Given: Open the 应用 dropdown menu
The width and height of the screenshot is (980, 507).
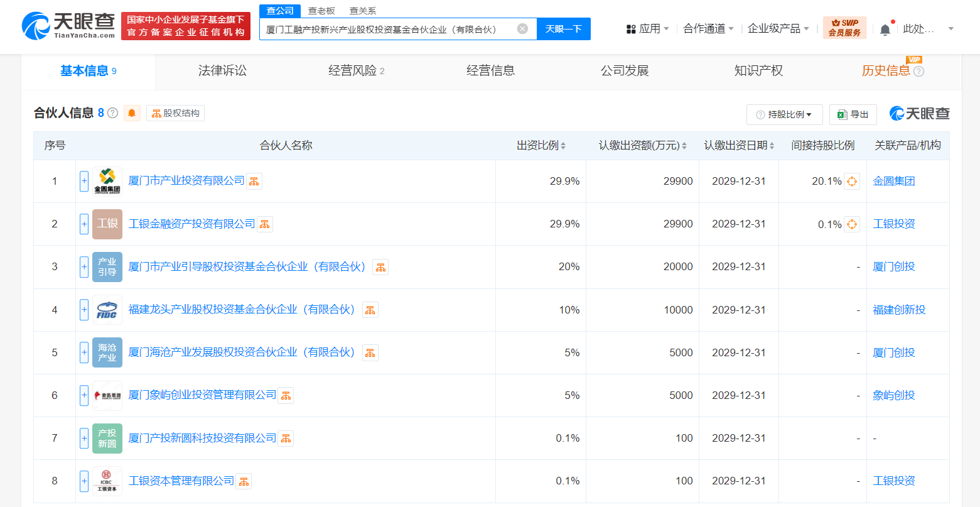Looking at the screenshot, I should [648, 29].
